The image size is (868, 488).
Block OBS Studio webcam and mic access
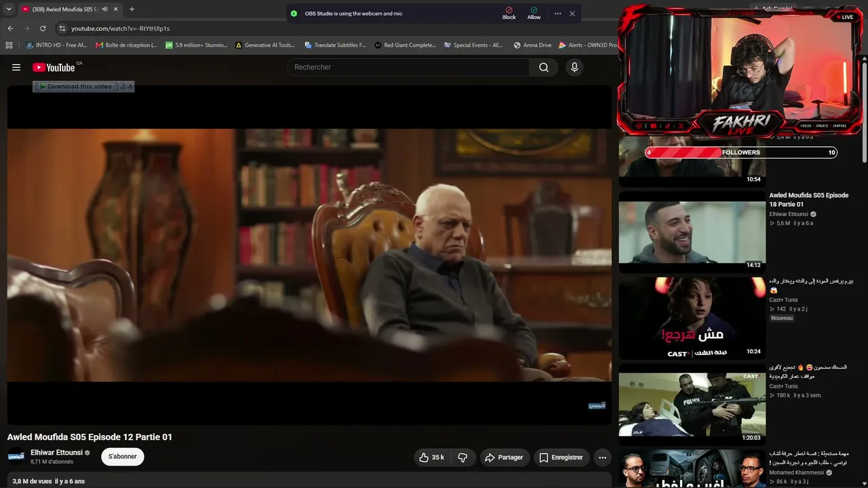tap(509, 14)
